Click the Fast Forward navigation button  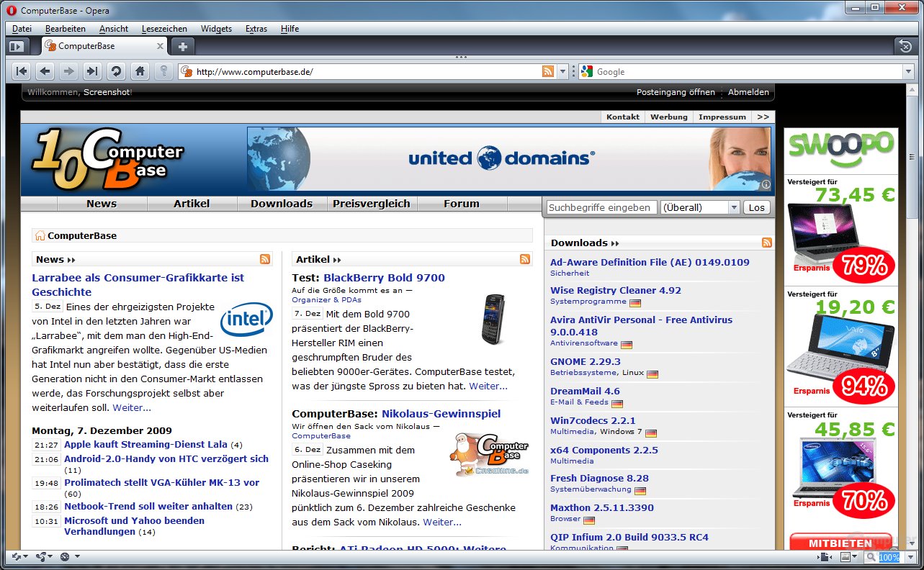coord(91,71)
